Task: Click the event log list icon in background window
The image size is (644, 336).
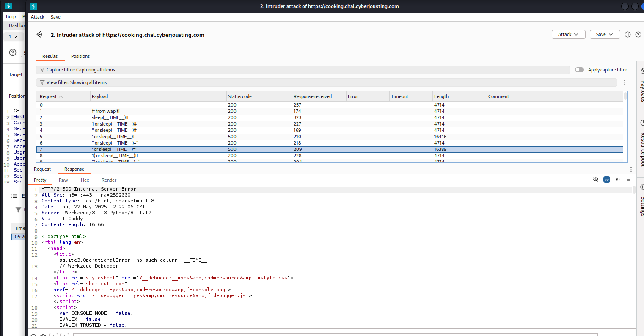Action: point(14,196)
